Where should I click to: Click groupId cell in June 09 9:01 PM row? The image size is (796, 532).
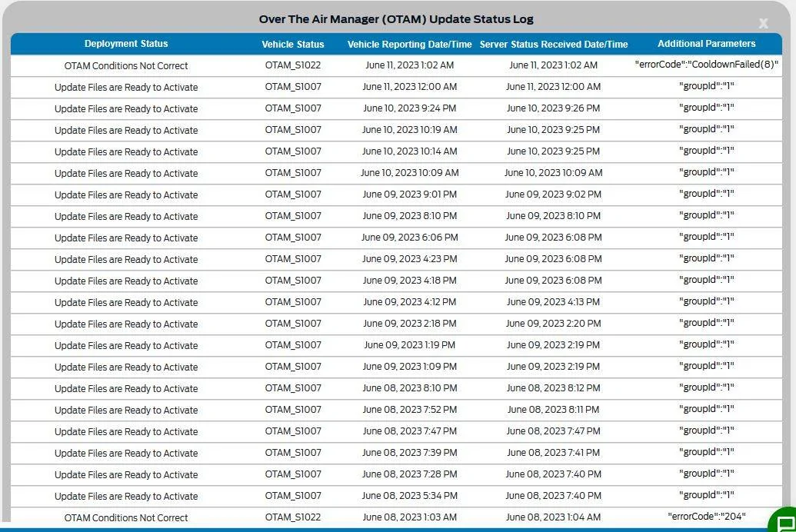tap(707, 194)
